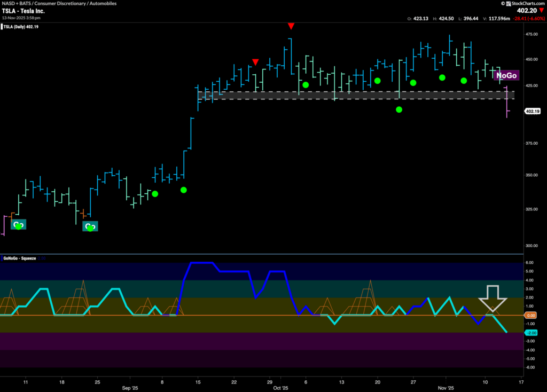Click the 375.00 price axis label
Image resolution: width=547 pixels, height=392 pixels.
[x=532, y=143]
